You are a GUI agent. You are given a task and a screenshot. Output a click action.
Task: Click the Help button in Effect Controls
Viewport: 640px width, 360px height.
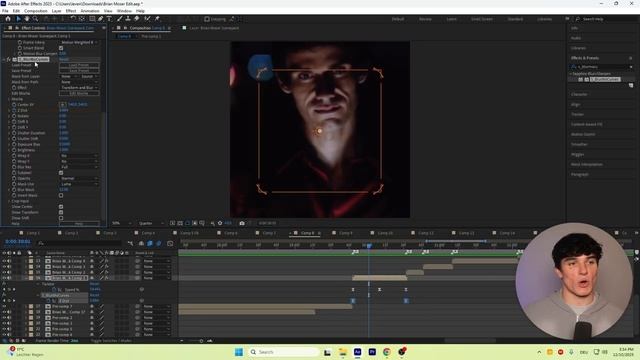[79, 224]
